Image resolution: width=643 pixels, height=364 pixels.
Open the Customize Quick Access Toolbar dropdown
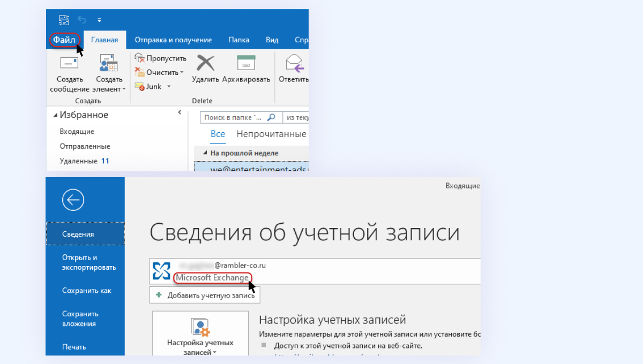pos(99,20)
